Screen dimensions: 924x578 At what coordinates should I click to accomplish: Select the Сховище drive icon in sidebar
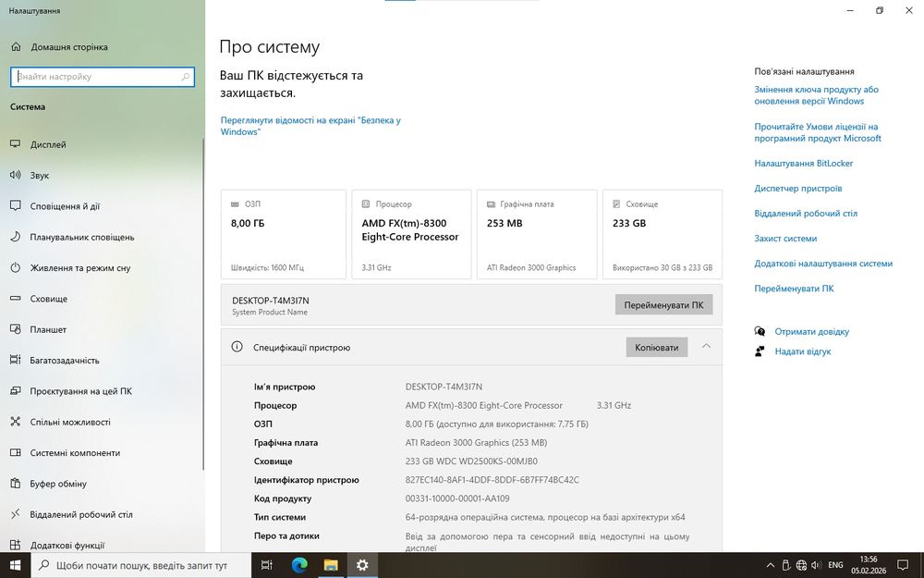[x=16, y=299]
